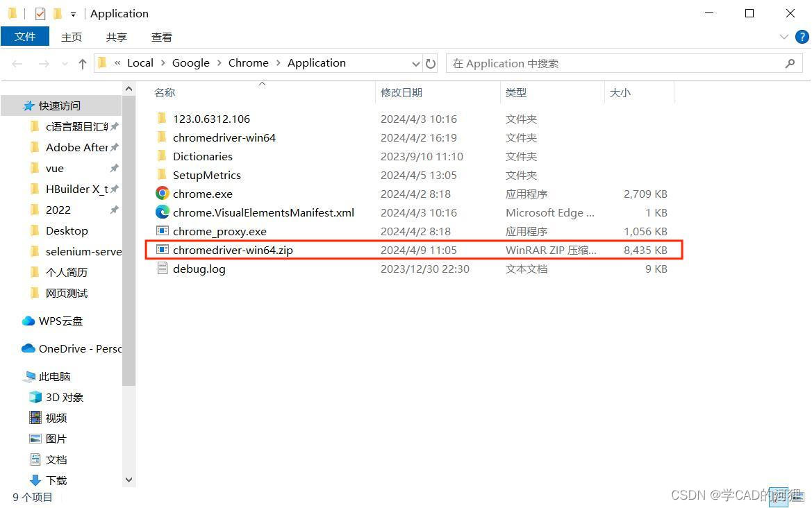
Task: Click the Edge icon on chrome.VisualElementsManifest.xml
Action: [161, 212]
